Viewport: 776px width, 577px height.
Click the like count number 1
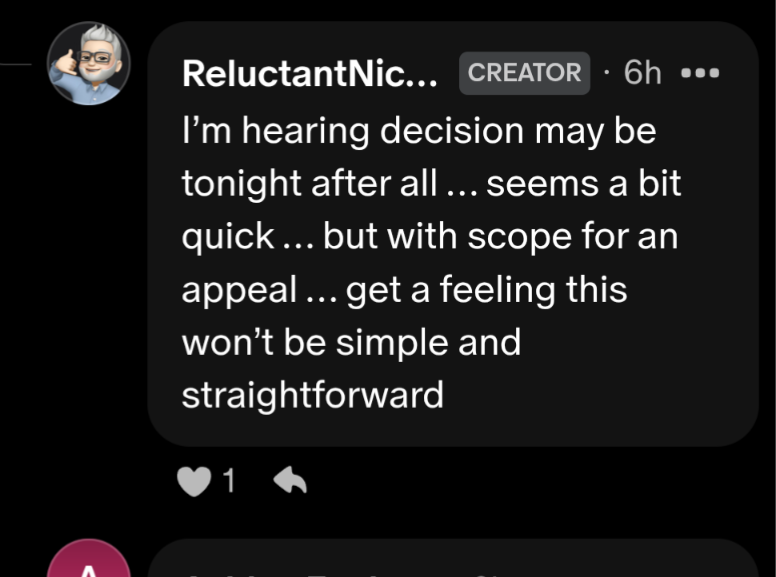(229, 480)
